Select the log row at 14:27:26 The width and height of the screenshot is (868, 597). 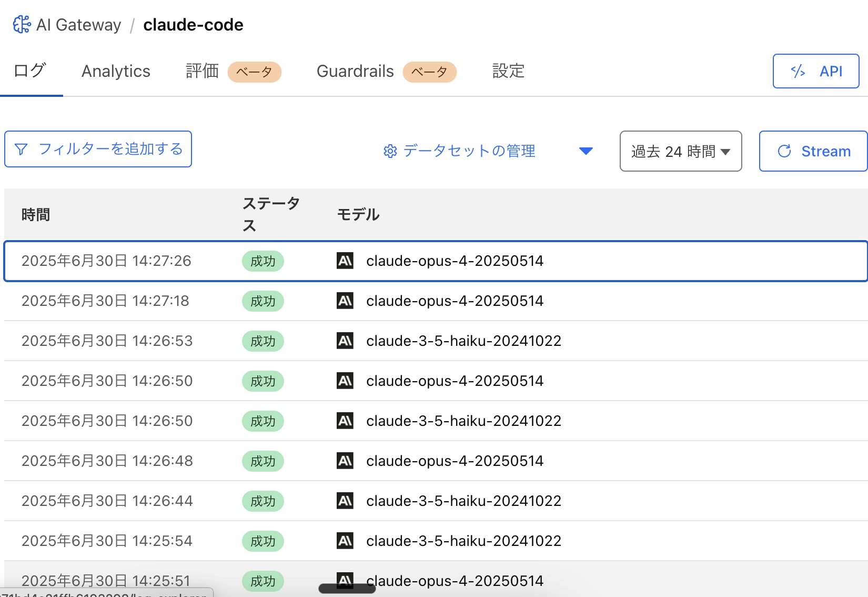pyautogui.click(x=436, y=261)
